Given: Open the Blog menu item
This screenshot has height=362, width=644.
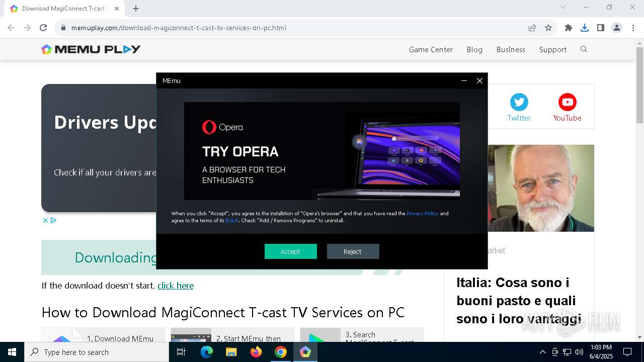Looking at the screenshot, I should pos(474,49).
